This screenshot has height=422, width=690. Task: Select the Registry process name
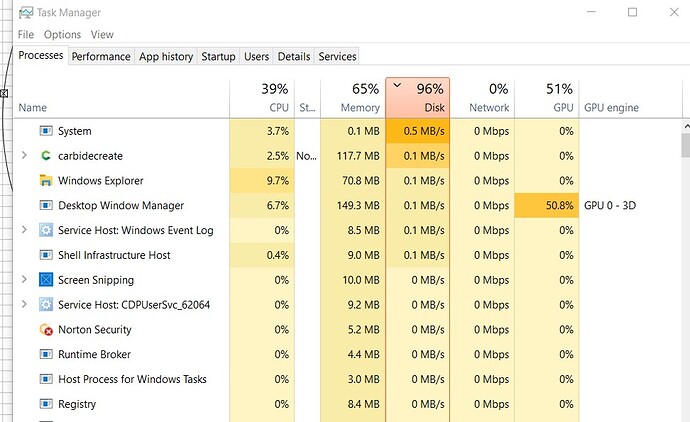(77, 404)
